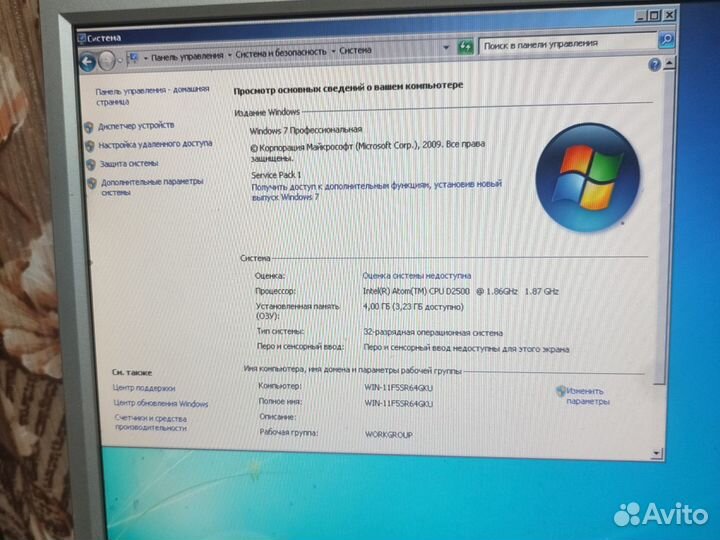Screen dimensions: 720x540
Task: Open Настройка удаленного доступа link
Action: click(155, 144)
